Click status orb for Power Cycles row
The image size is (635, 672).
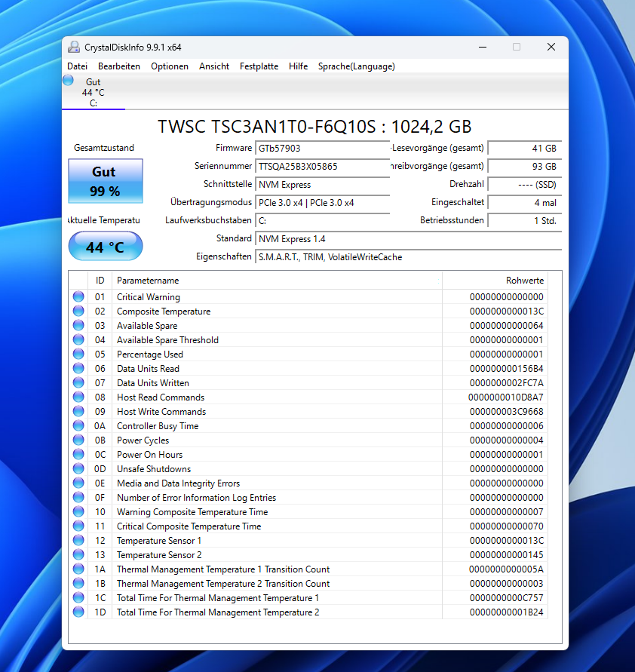pos(78,440)
